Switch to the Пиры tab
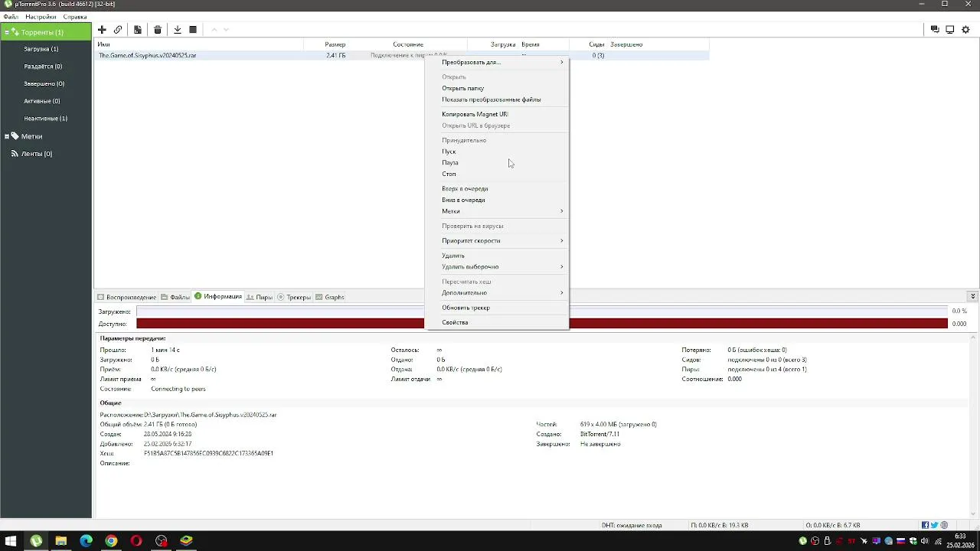The image size is (980, 551). (x=259, y=297)
